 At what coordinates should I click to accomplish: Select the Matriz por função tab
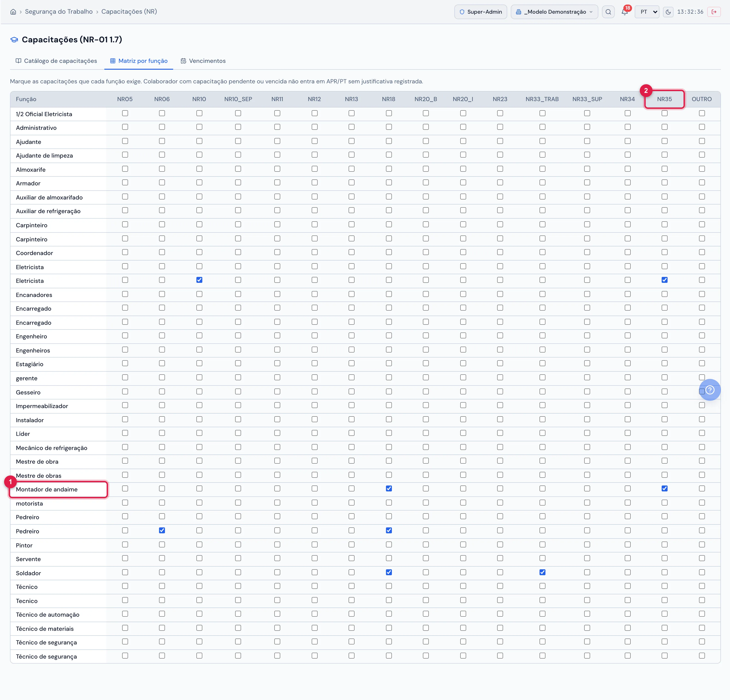click(139, 61)
